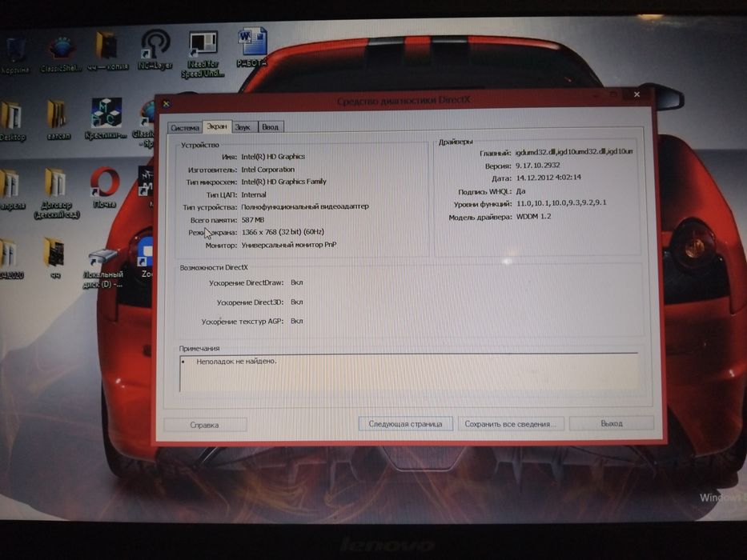Close the DirectX diagnostic window
Viewport: 747px width, 560px height.
637,94
